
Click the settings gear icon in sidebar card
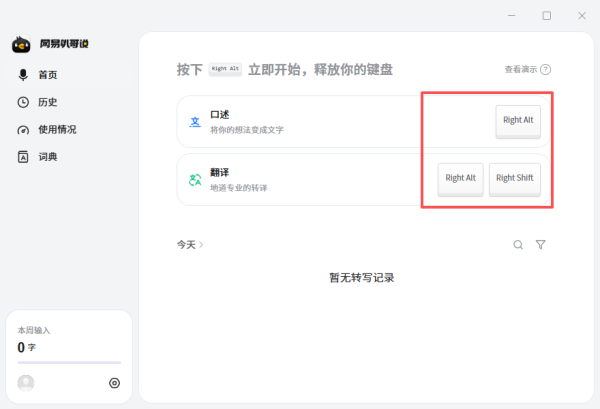(114, 383)
